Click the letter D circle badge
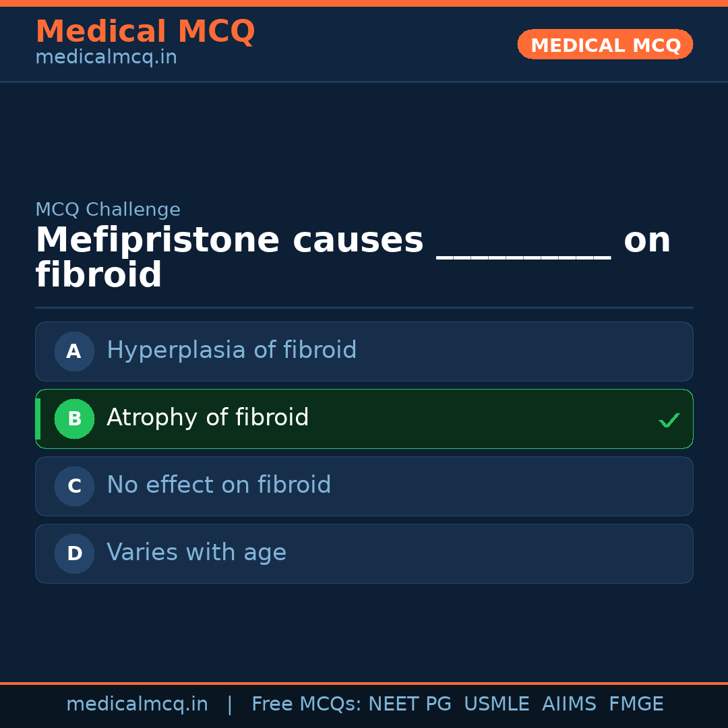This screenshot has width=728, height=728. (x=74, y=553)
